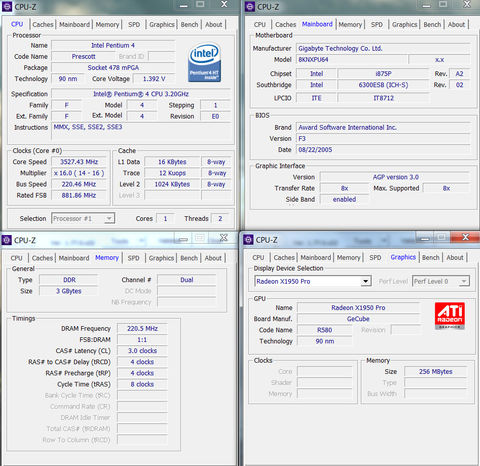Switch to the CPU tab in the Mainboard window
This screenshot has height=466, width=480.
(260, 25)
